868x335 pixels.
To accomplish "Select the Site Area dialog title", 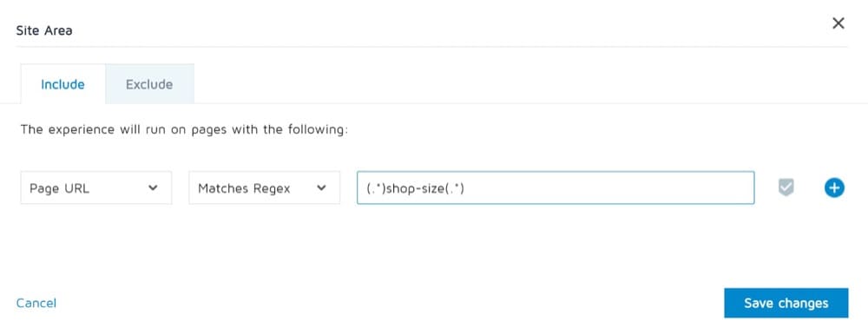I will click(x=44, y=30).
